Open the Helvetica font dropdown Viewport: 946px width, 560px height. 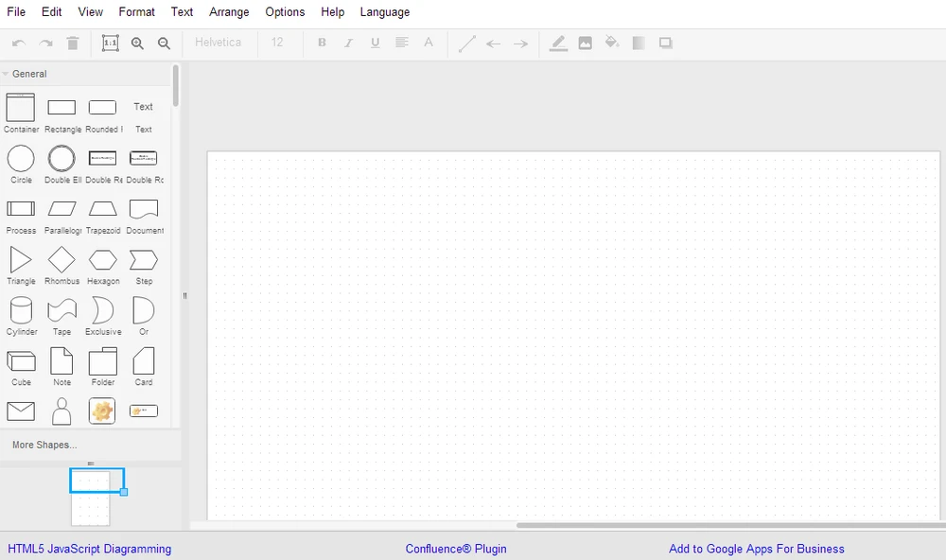[x=219, y=43]
